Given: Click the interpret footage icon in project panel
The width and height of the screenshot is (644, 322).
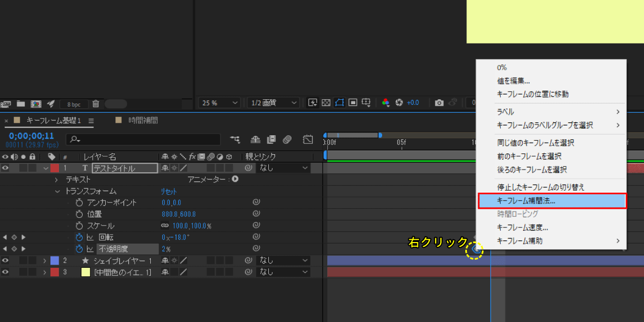Looking at the screenshot, I should pos(6,104).
